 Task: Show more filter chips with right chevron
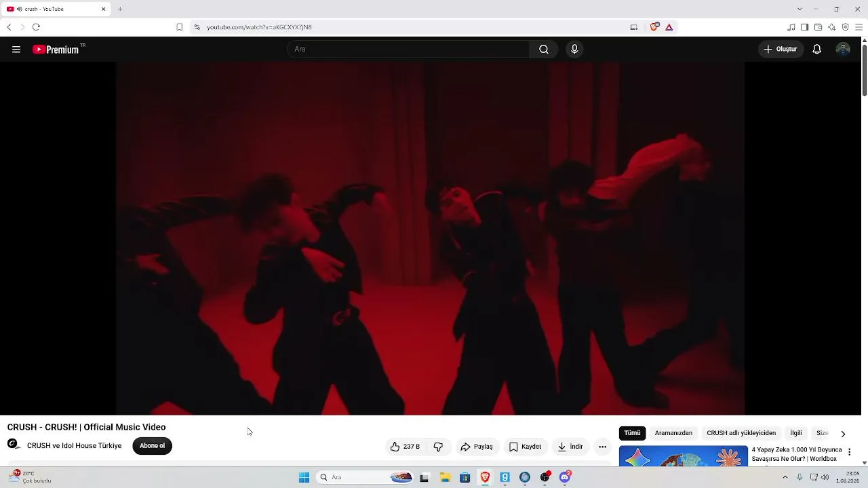[x=843, y=434]
